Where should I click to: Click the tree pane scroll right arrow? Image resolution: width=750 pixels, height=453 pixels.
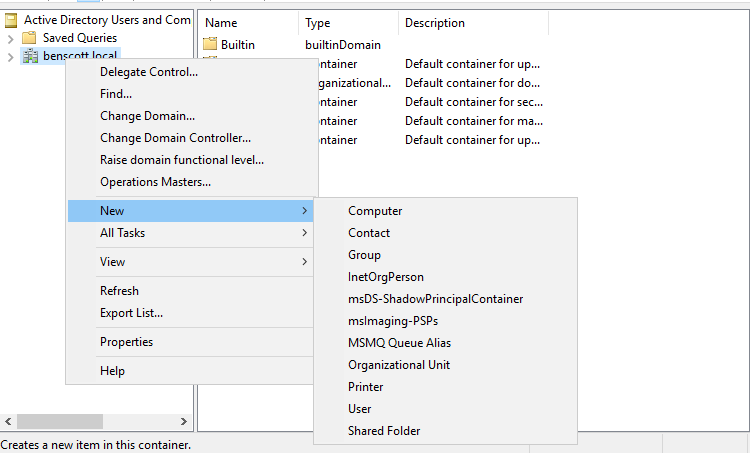click(184, 421)
